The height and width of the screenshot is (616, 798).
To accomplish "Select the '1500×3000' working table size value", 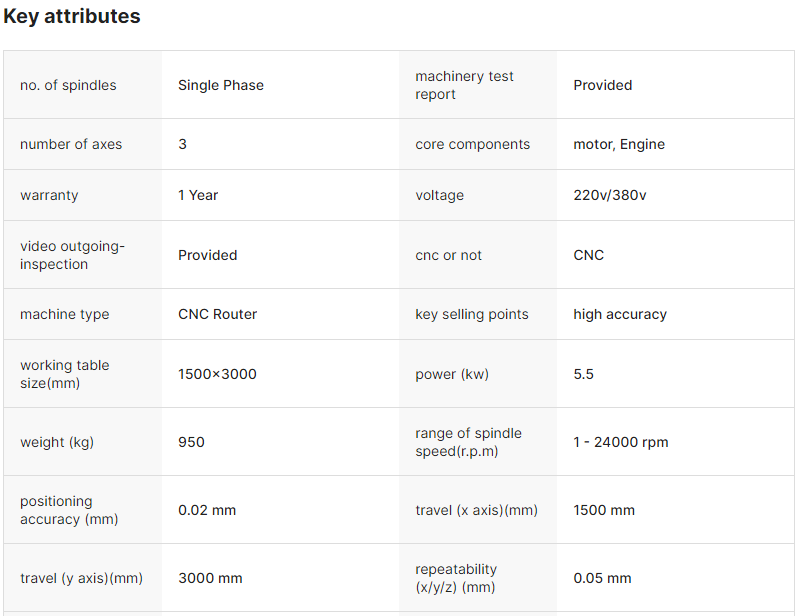I will pyautogui.click(x=217, y=374).
